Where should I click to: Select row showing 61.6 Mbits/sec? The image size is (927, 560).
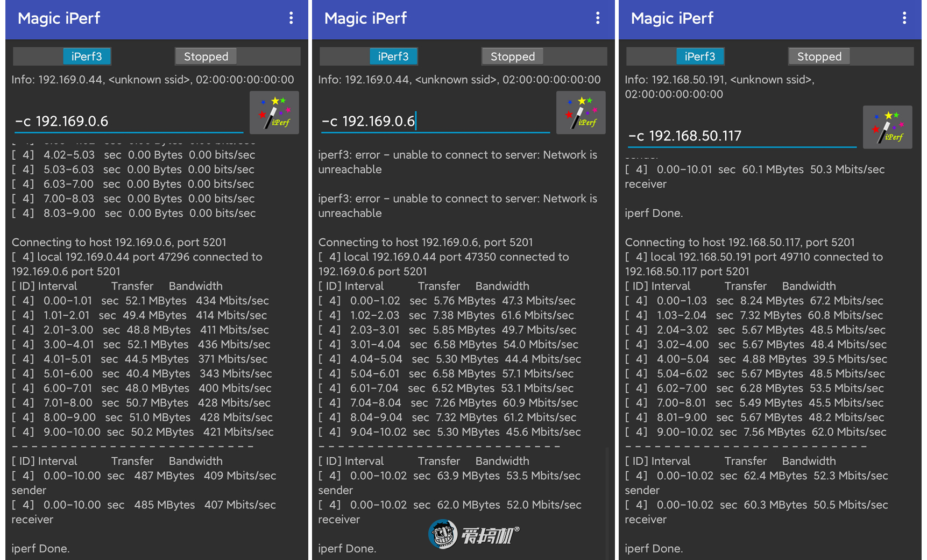(x=446, y=315)
